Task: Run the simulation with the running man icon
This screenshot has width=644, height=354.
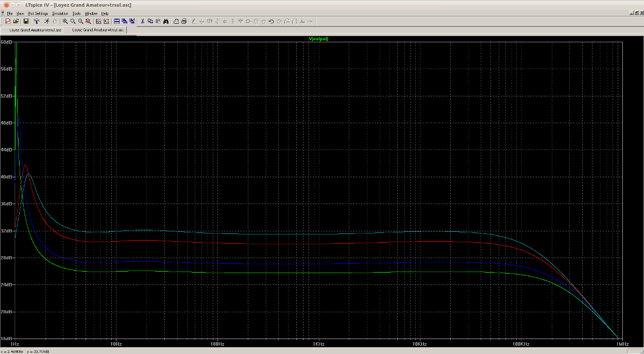Action: [46, 21]
